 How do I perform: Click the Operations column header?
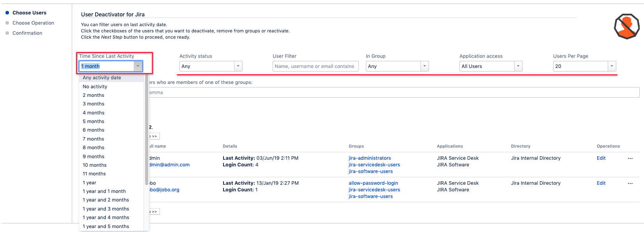608,146
